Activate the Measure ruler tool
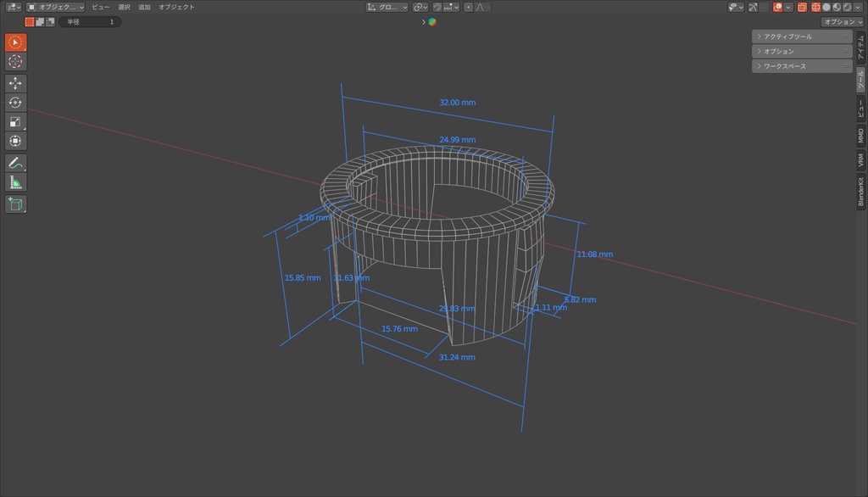 click(x=15, y=182)
